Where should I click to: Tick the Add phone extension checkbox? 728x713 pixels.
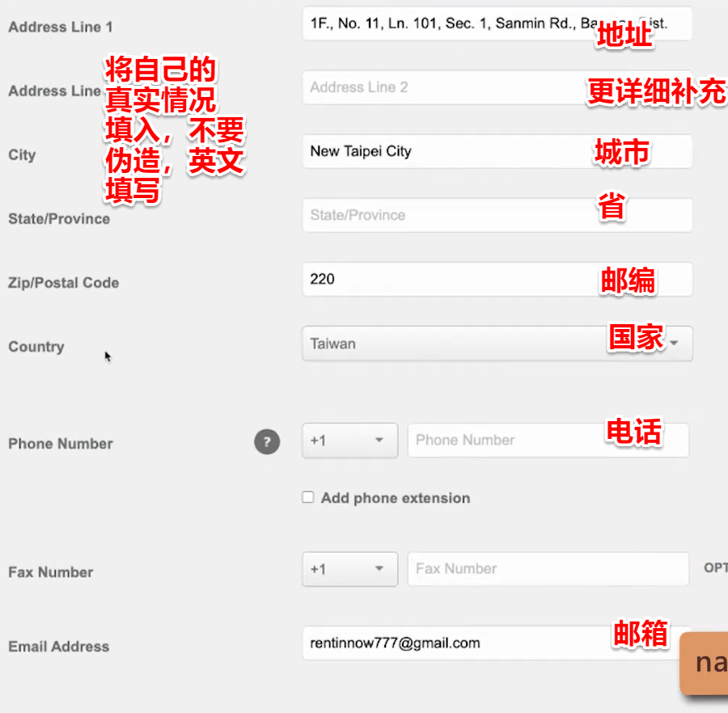pos(308,497)
